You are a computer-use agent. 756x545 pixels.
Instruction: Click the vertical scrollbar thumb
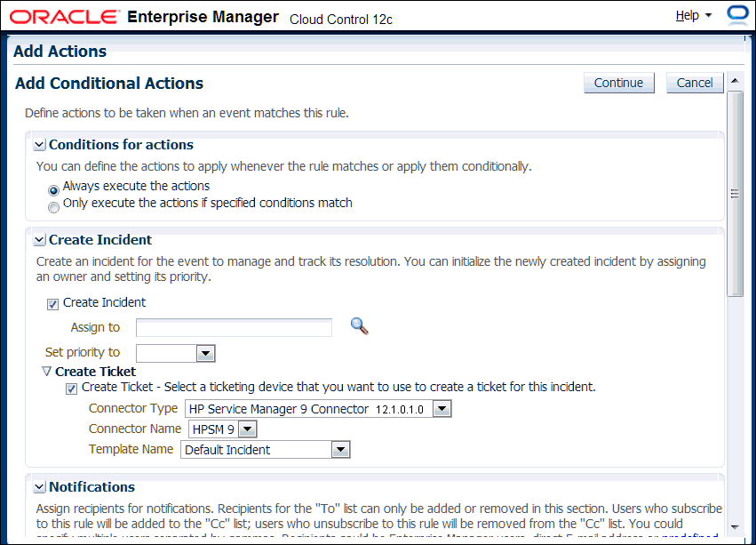(x=735, y=194)
